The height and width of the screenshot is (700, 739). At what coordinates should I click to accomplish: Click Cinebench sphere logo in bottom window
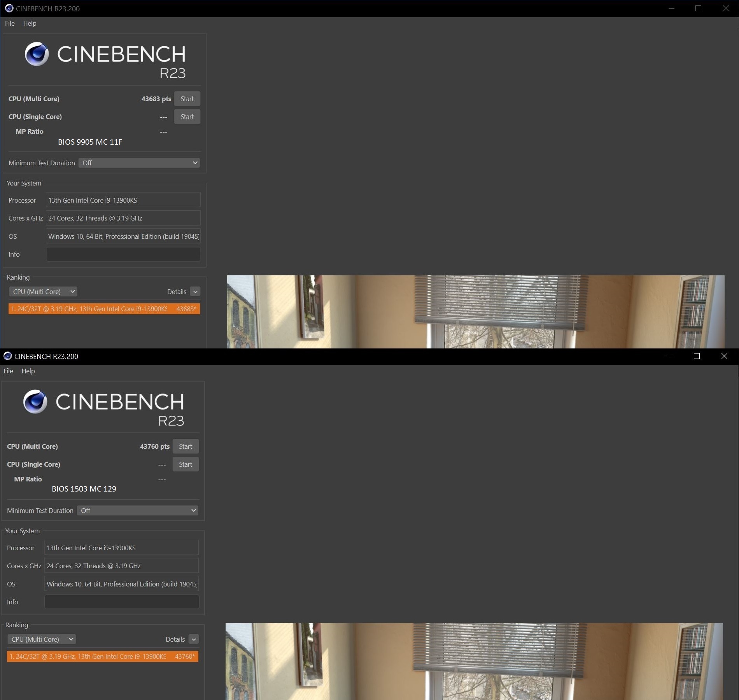pyautogui.click(x=35, y=402)
